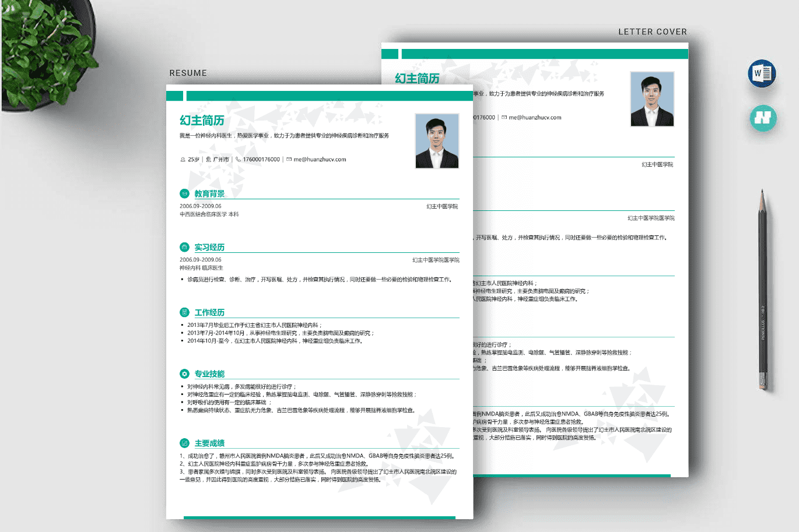The height and width of the screenshot is (532, 799).
Task: Click 幻主中医学院 on the resume page
Action: coord(442,206)
